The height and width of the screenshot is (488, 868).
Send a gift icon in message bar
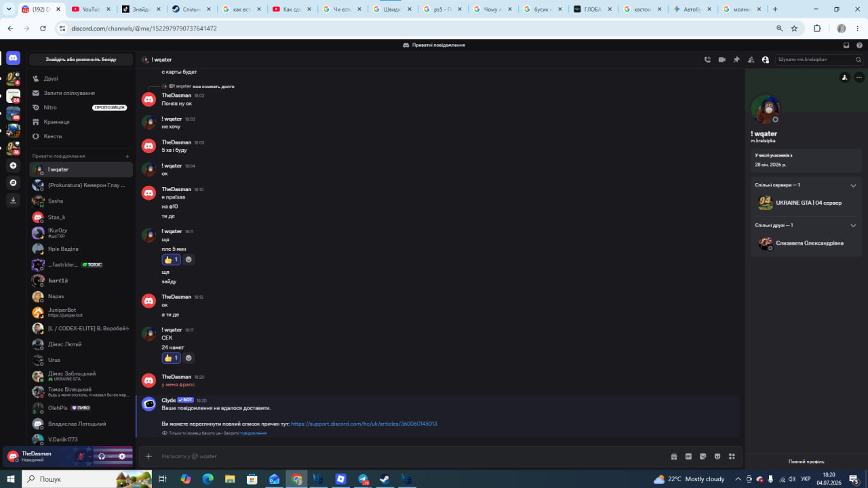[674, 456]
